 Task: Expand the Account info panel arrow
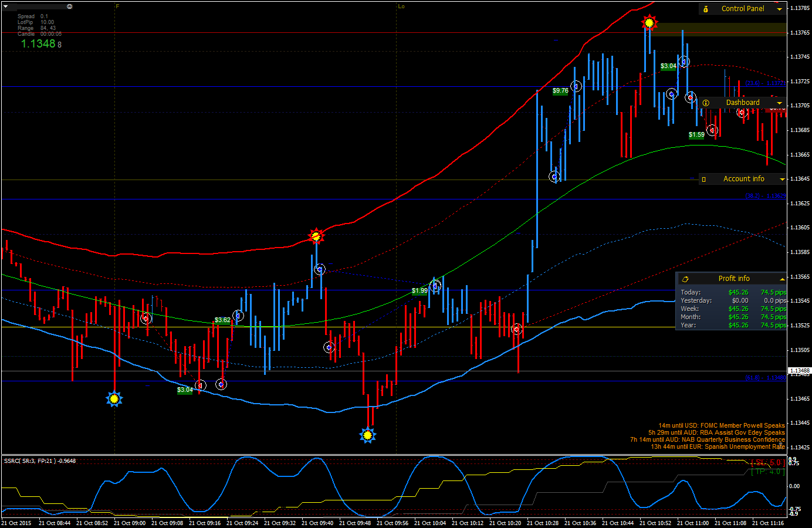click(x=781, y=179)
